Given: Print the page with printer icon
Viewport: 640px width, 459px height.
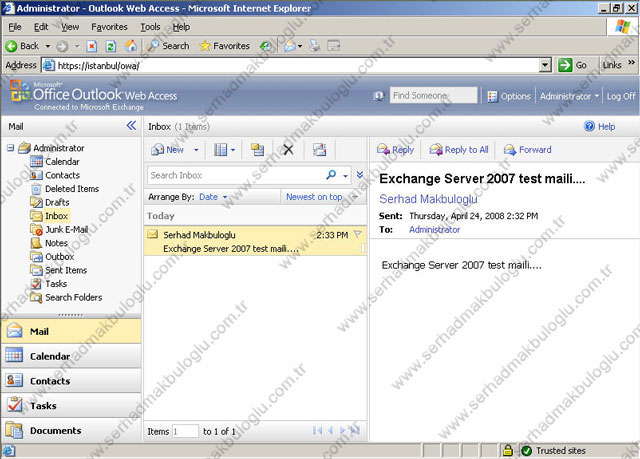Looking at the screenshot, I should (315, 46).
